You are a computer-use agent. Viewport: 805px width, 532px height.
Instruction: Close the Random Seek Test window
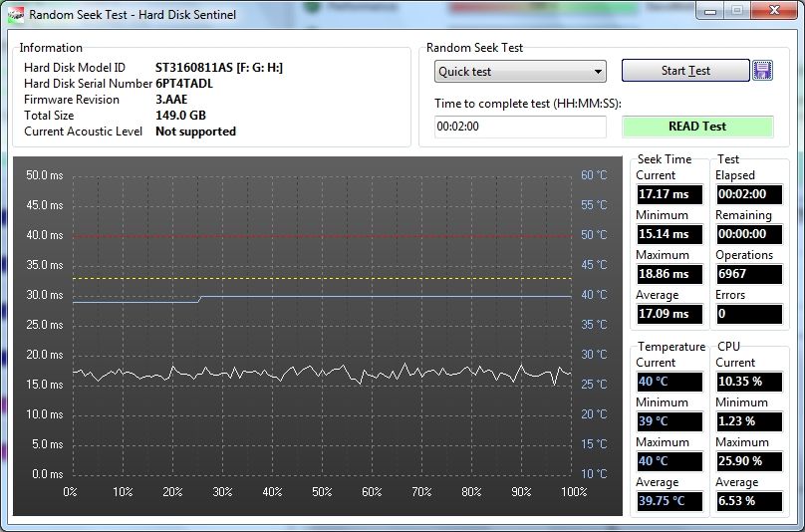click(x=772, y=11)
